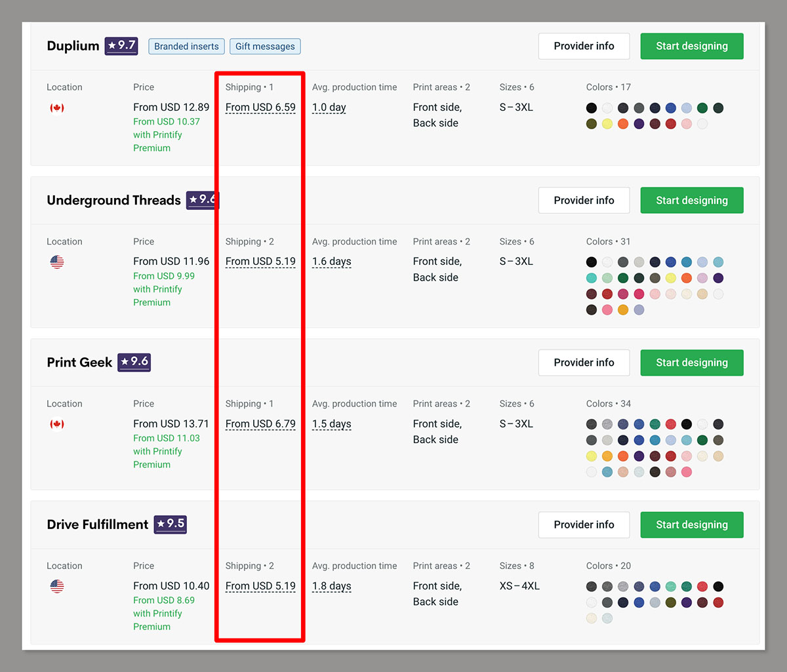The width and height of the screenshot is (787, 672).
Task: Click Start designing for Print Geek
Action: tap(692, 363)
